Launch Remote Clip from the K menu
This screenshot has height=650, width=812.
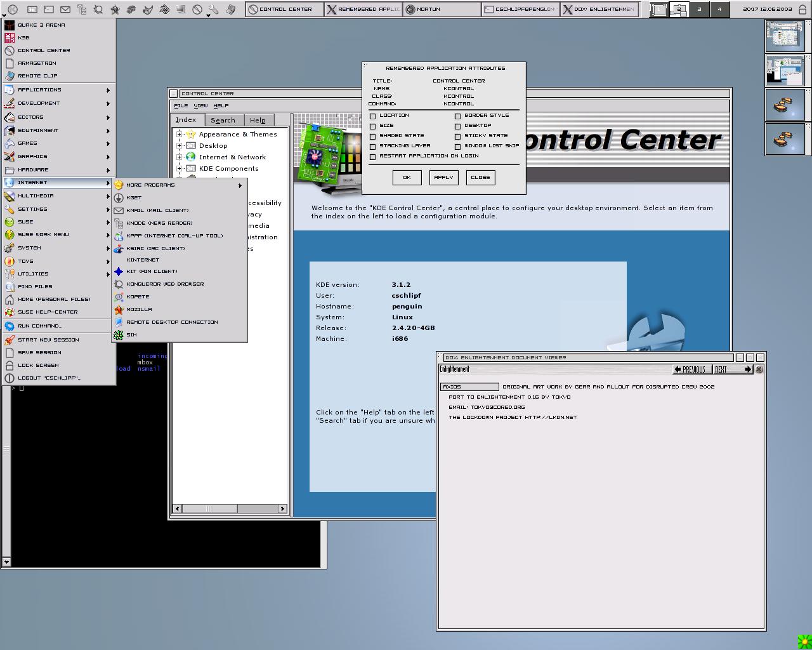pos(58,76)
